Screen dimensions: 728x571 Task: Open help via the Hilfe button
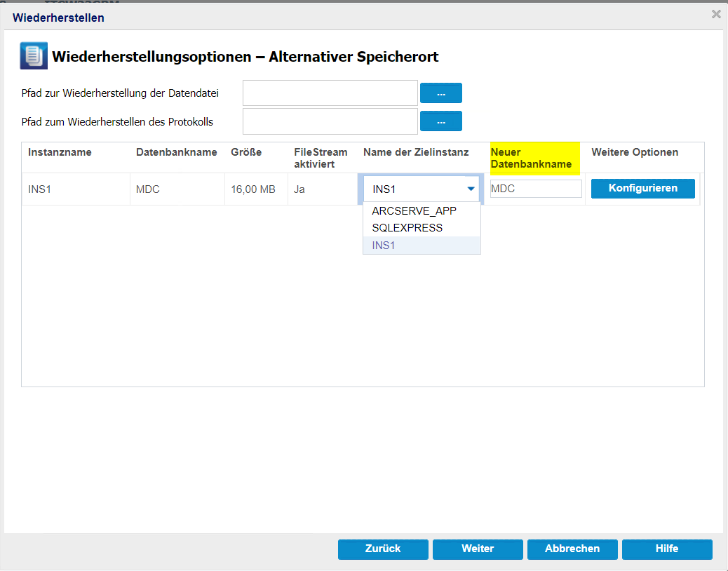(667, 549)
